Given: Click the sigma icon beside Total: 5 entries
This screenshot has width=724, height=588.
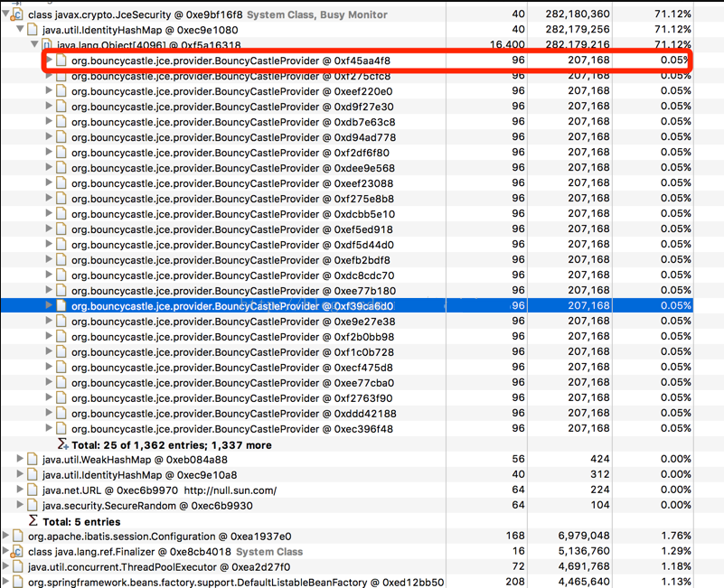Looking at the screenshot, I should tap(33, 520).
